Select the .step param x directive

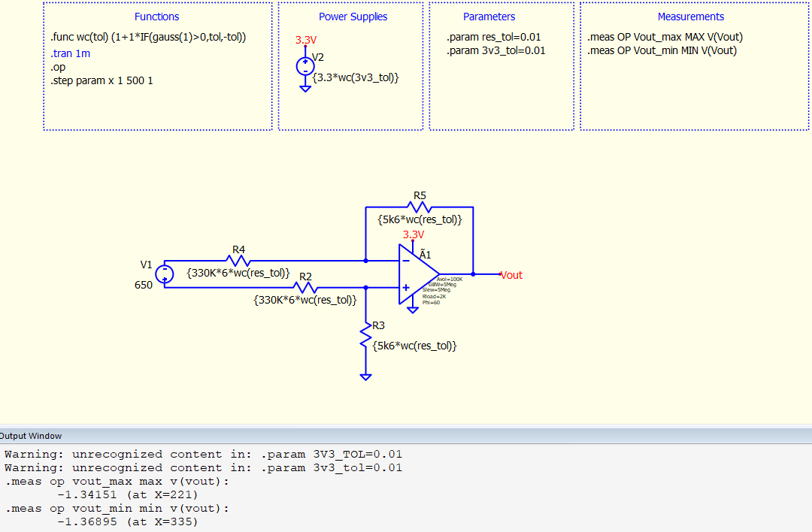[101, 80]
